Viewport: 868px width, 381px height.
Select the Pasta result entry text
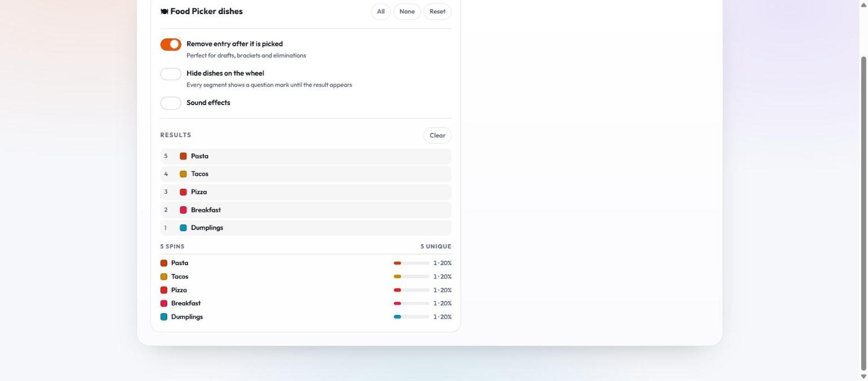point(199,156)
